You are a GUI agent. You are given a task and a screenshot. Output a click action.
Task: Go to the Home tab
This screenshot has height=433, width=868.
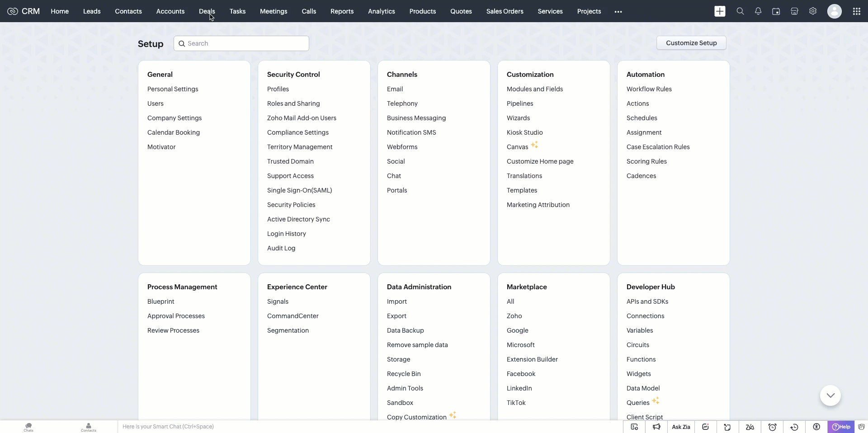[60, 11]
